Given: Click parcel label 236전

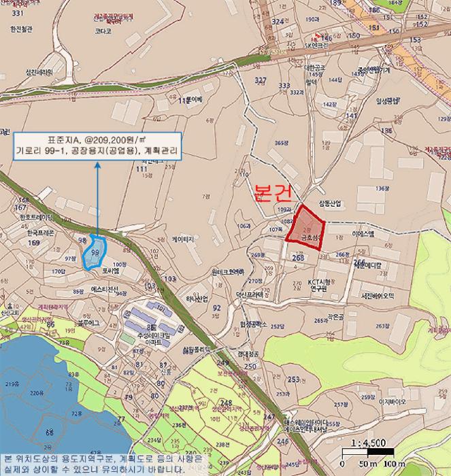Looking at the screenshot, I should 179,425.
